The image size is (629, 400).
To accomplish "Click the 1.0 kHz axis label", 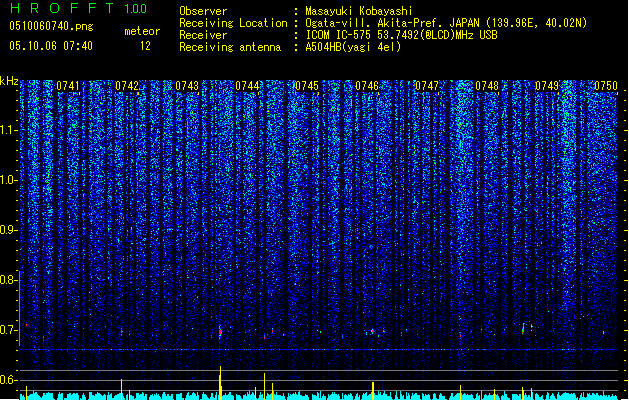I will coord(9,180).
